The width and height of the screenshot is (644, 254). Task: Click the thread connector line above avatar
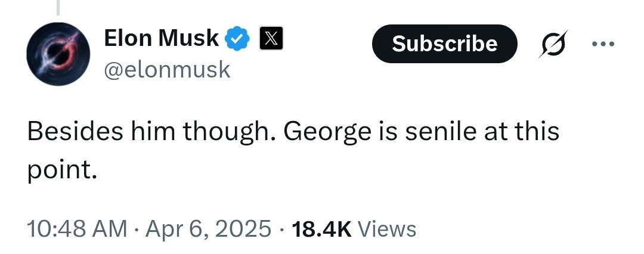coord(58,7)
